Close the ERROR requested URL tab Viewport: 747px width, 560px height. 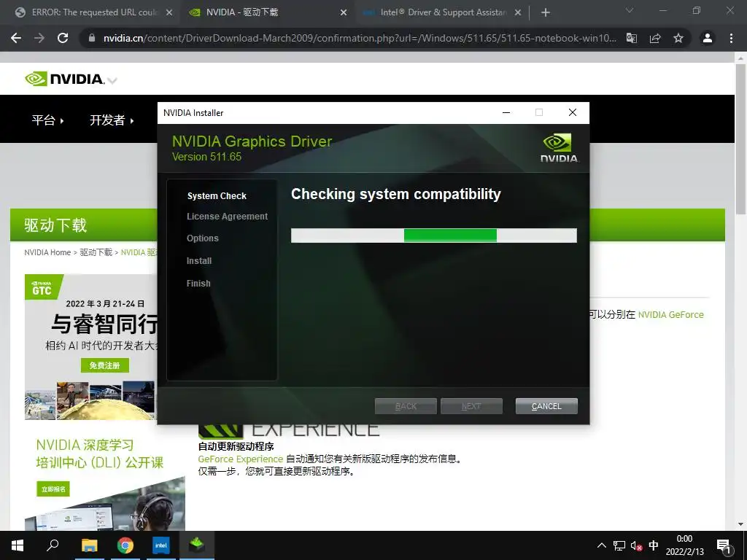(x=169, y=13)
